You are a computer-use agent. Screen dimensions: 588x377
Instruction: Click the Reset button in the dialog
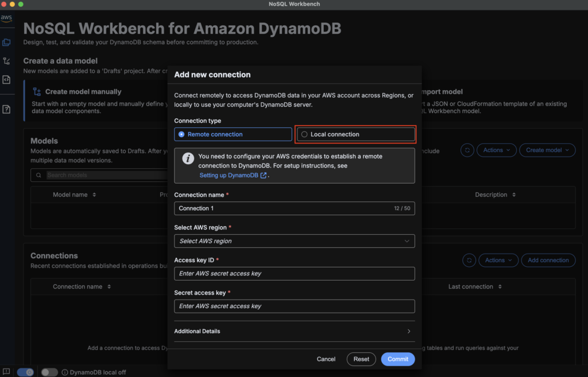tap(361, 359)
